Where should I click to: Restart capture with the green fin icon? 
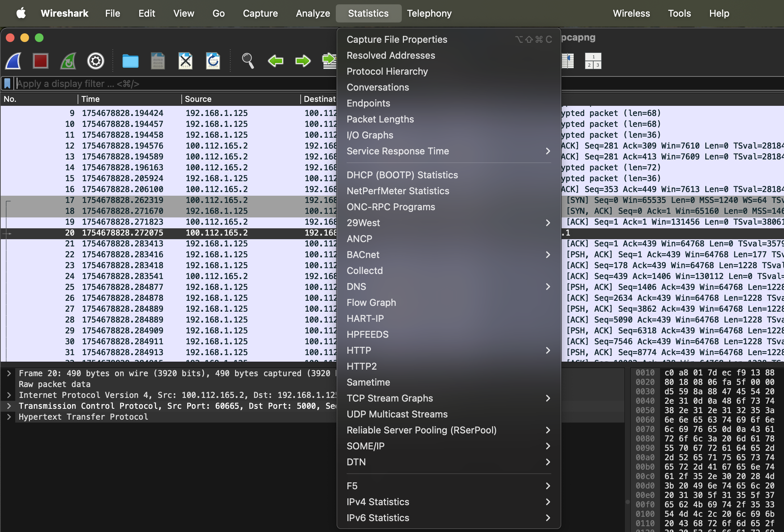coord(68,61)
